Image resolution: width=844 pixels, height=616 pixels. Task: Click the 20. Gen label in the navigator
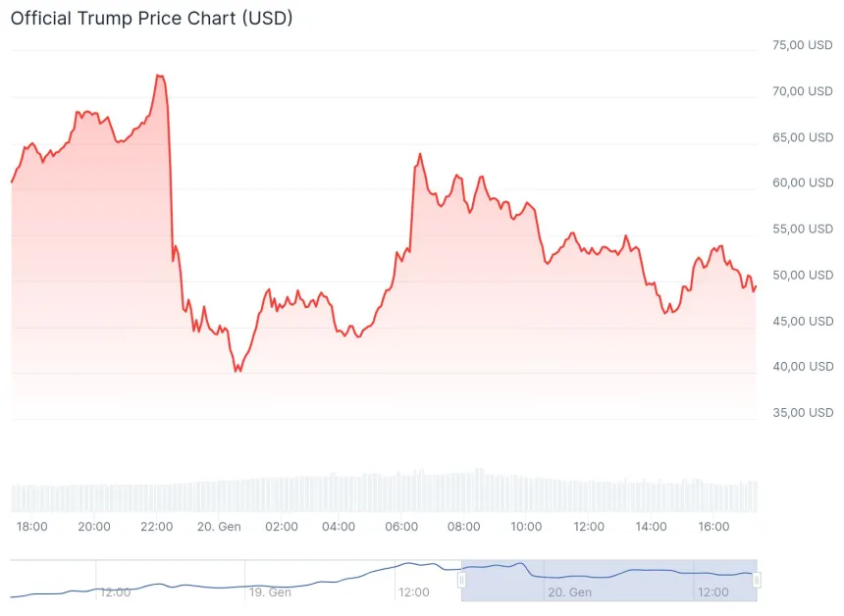click(x=569, y=592)
